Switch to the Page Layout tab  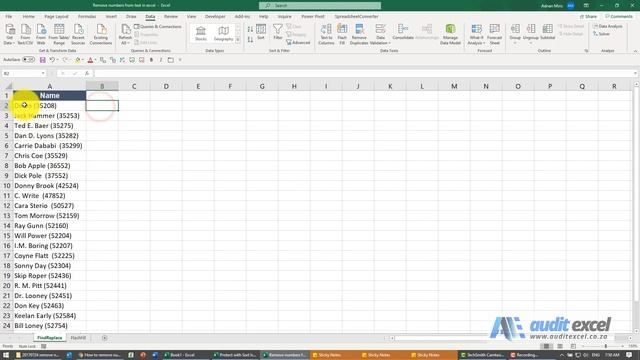pos(56,16)
